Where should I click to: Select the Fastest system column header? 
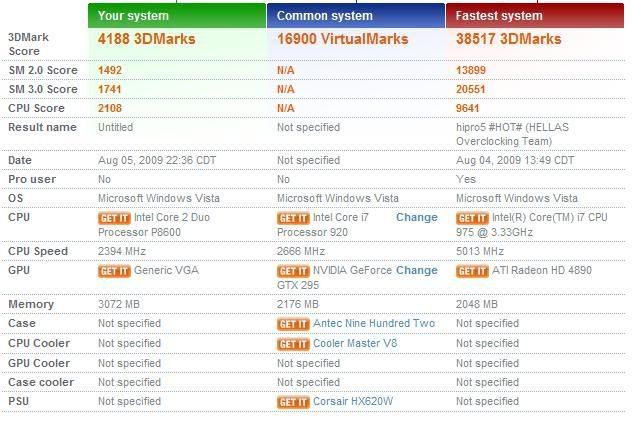pyautogui.click(x=535, y=16)
